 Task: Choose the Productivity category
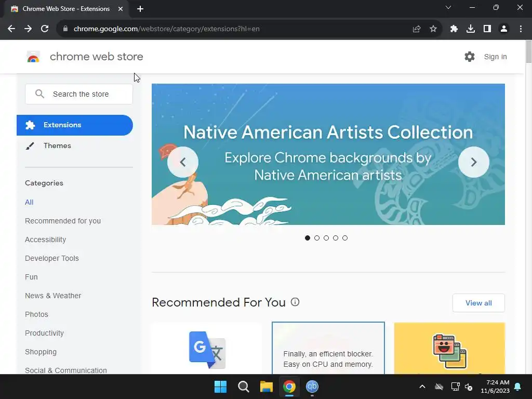(x=45, y=333)
